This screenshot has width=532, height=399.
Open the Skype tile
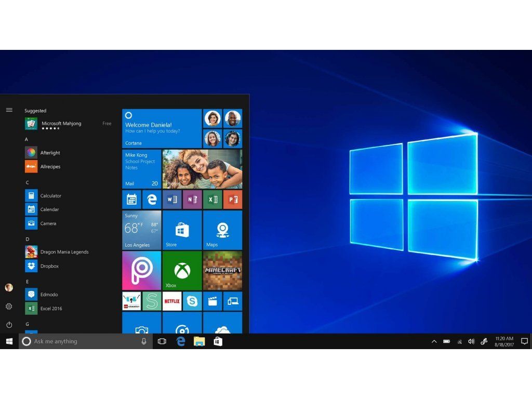pyautogui.click(x=192, y=301)
